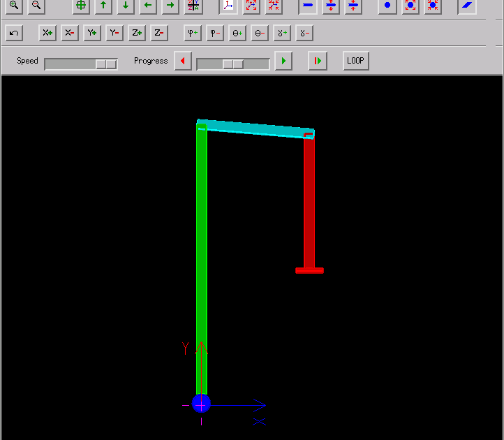Toggle the LOOP button
The width and height of the screenshot is (504, 440).
pyautogui.click(x=356, y=61)
